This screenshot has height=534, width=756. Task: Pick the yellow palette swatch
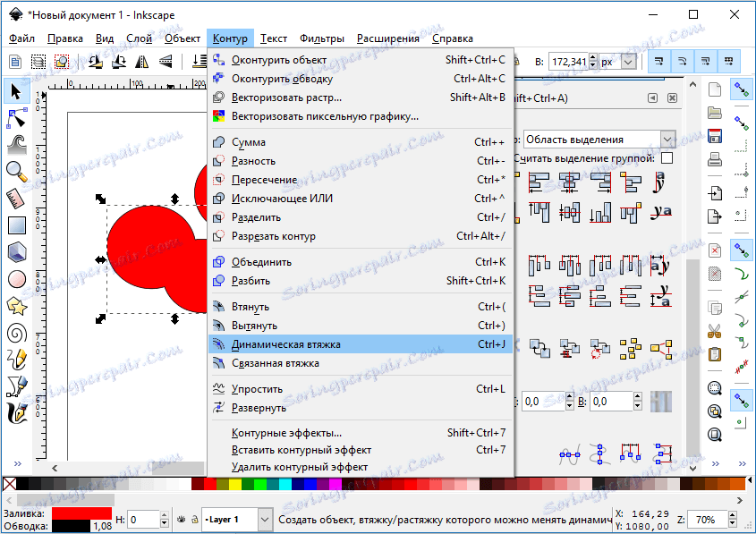tap(235, 484)
